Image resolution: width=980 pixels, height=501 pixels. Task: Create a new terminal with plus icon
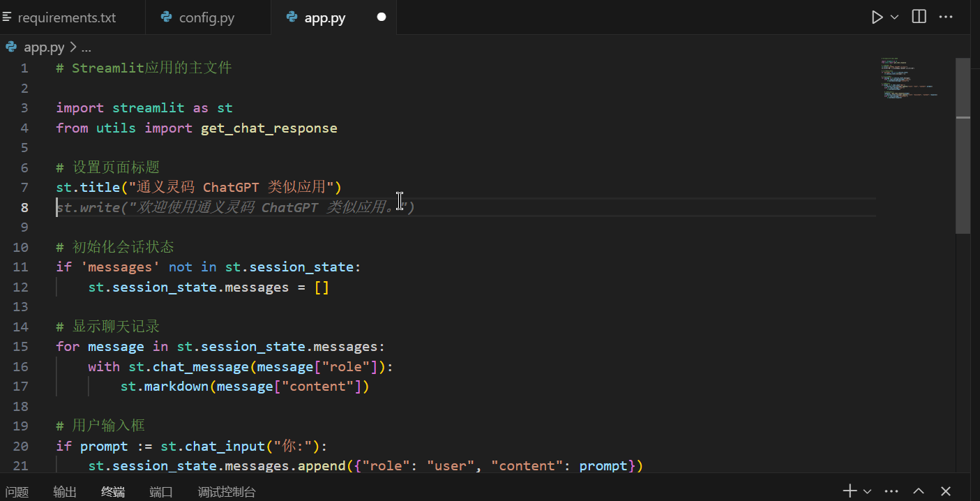850,491
